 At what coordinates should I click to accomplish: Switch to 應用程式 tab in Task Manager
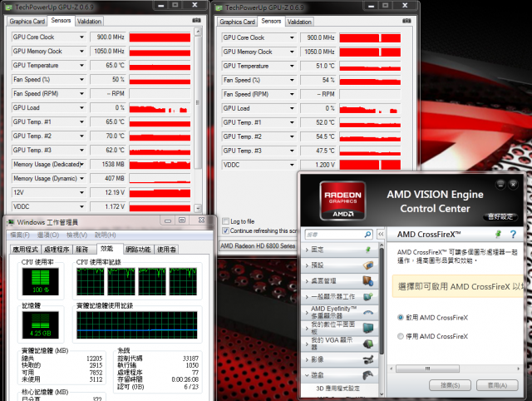tap(25, 250)
